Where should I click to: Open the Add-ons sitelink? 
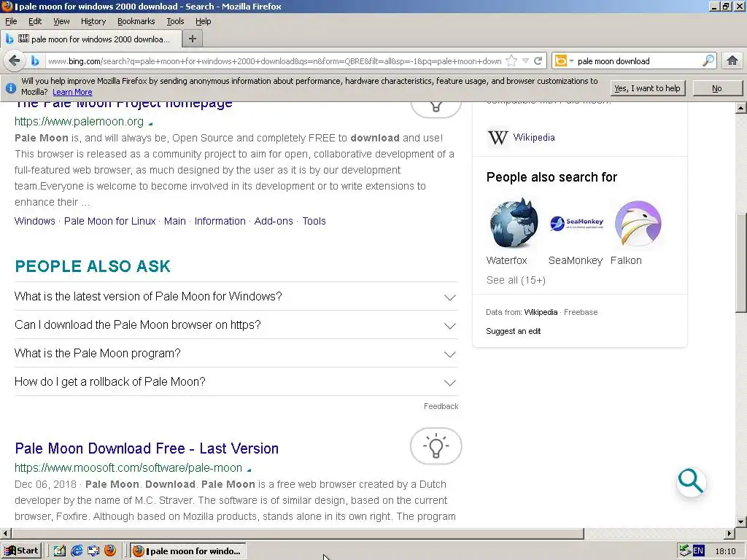pyautogui.click(x=274, y=221)
